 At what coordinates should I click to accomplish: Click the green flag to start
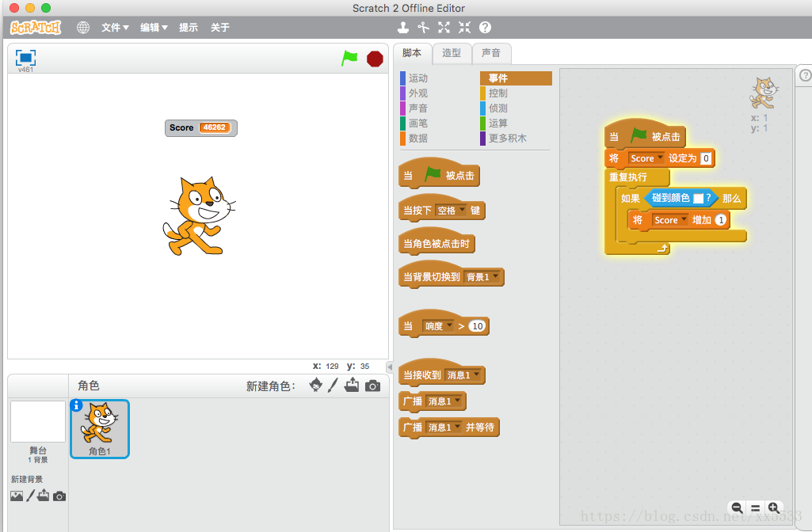pyautogui.click(x=349, y=58)
